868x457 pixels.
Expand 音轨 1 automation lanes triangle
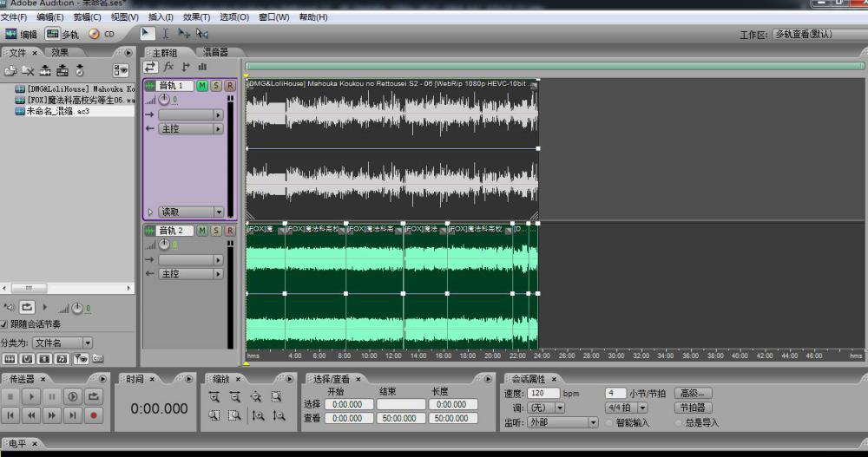(x=150, y=212)
